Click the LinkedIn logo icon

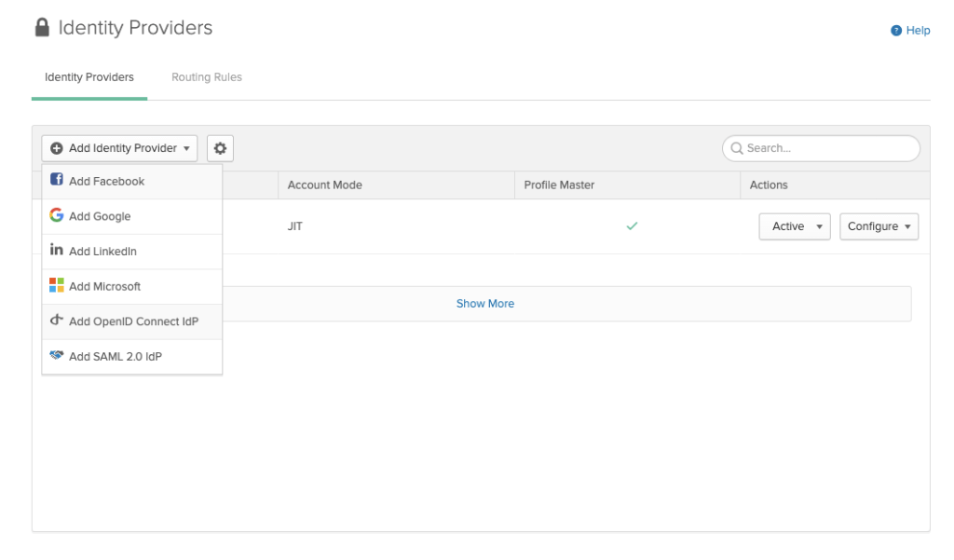(x=57, y=251)
